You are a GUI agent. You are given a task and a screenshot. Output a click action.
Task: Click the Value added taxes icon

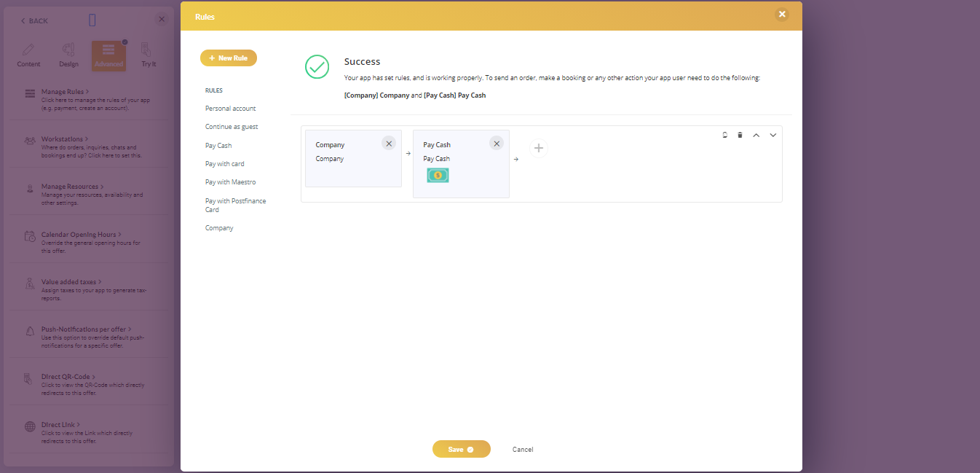pos(30,284)
